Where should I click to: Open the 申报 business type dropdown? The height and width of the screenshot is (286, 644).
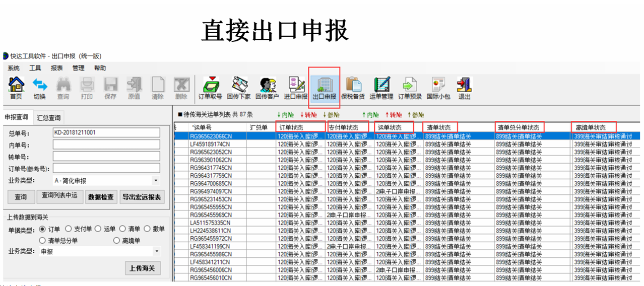[156, 251]
